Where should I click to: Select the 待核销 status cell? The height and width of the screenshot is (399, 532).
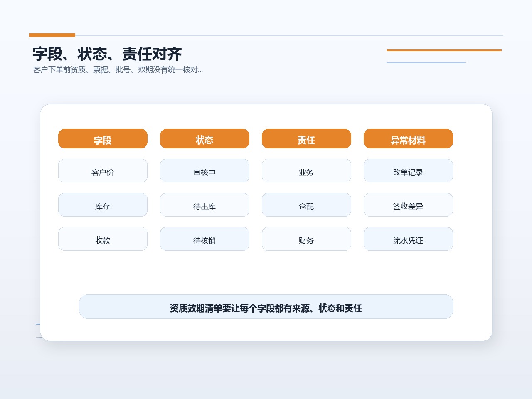pyautogui.click(x=204, y=239)
